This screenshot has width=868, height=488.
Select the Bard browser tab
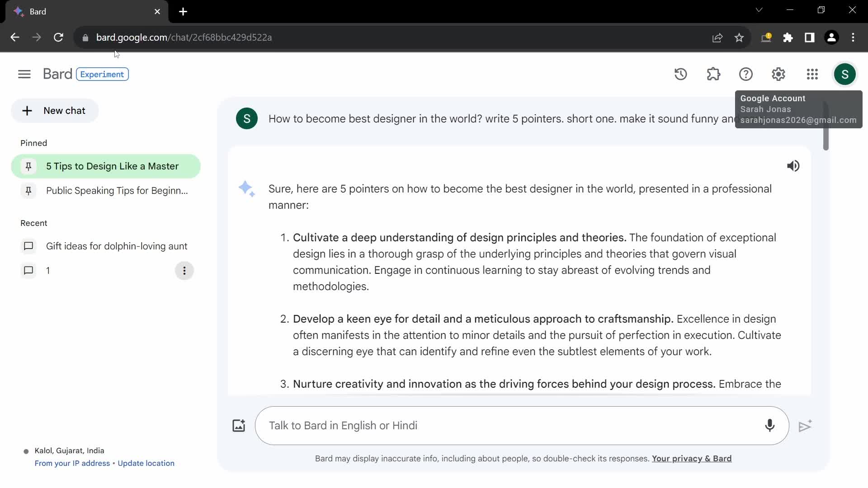coord(87,12)
